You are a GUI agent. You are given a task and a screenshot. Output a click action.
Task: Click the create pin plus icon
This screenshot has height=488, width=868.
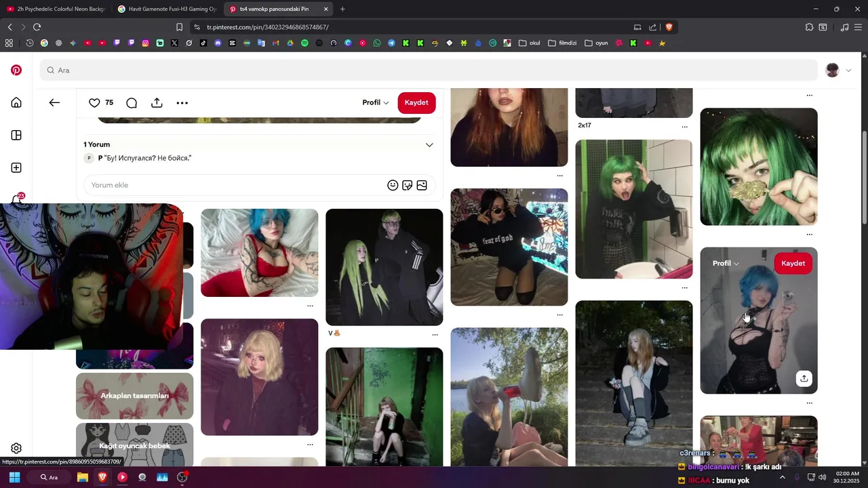16,167
